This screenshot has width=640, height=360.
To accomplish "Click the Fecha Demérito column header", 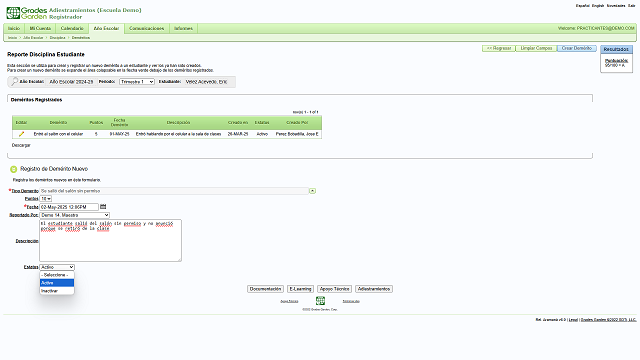I will tap(119, 122).
